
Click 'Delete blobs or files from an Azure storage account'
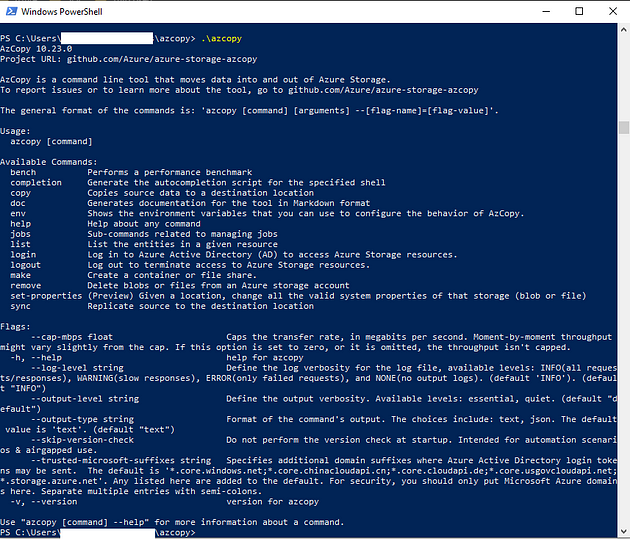(219, 286)
